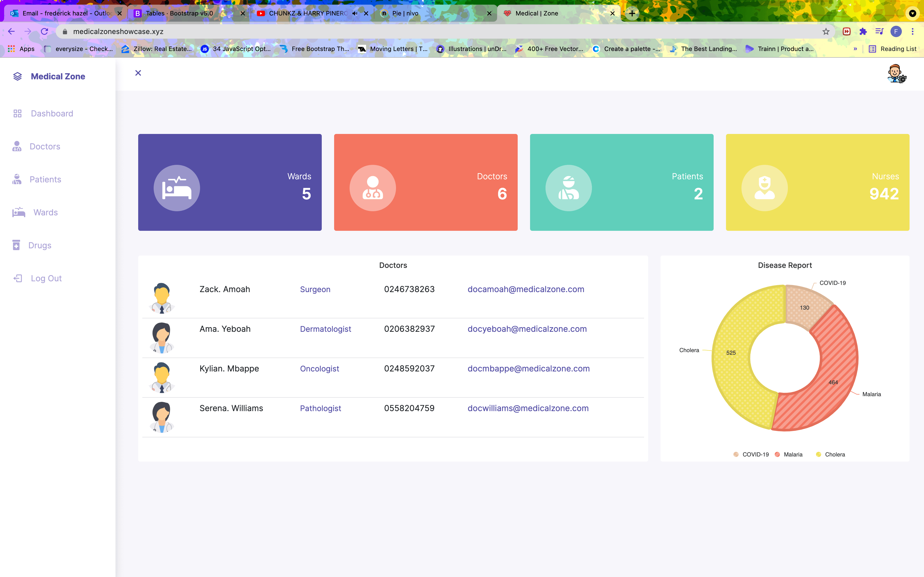This screenshot has height=577, width=924.
Task: Bookmark page with the star icon
Action: (x=826, y=32)
